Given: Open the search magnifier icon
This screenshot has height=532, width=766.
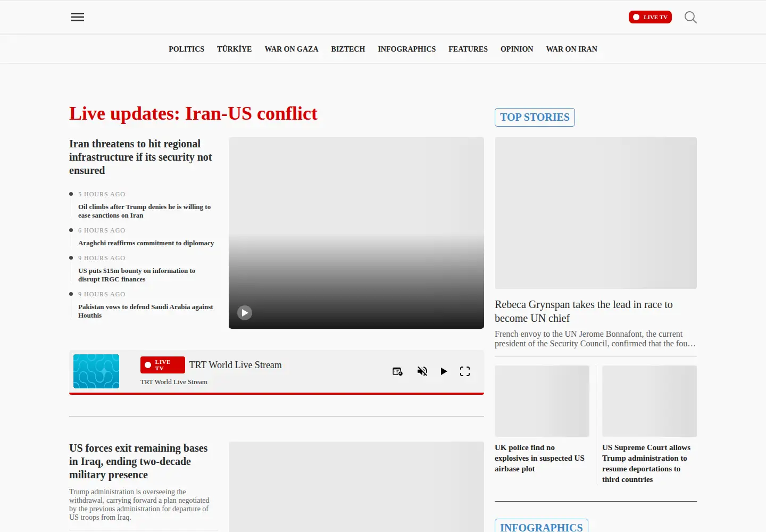Looking at the screenshot, I should (690, 17).
